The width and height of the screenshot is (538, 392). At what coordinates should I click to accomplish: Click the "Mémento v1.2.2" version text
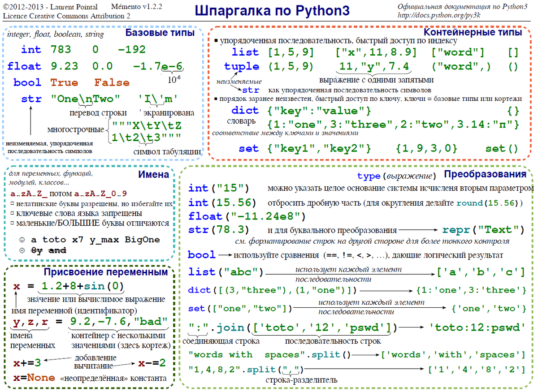136,7
